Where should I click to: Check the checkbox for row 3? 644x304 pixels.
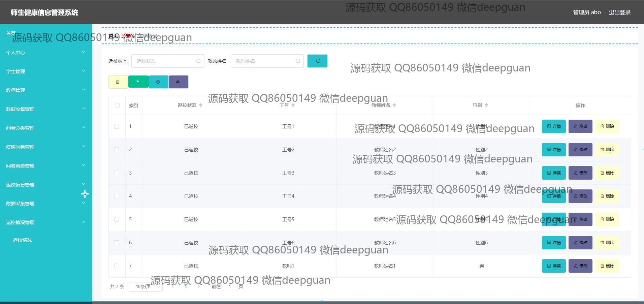pos(117,173)
